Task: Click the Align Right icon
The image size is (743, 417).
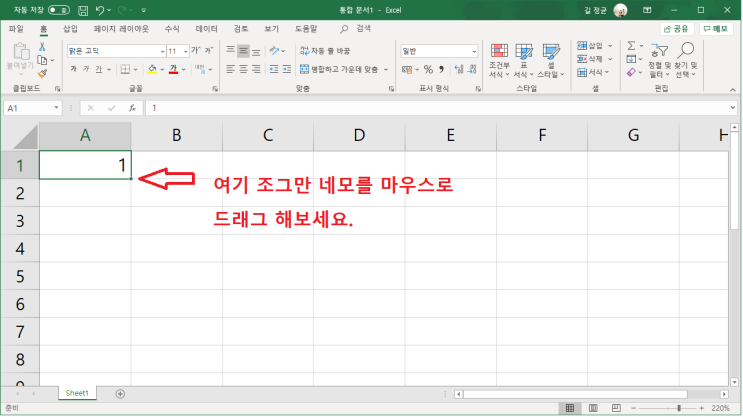Action: click(256, 69)
